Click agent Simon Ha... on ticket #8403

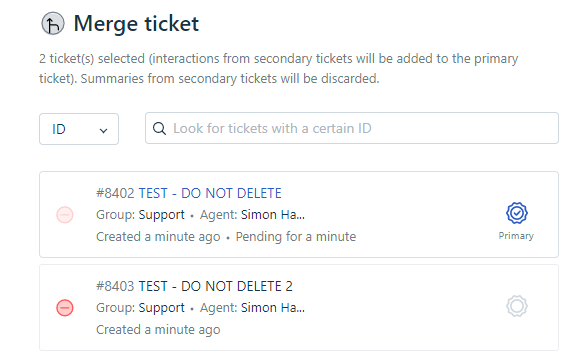(x=273, y=308)
